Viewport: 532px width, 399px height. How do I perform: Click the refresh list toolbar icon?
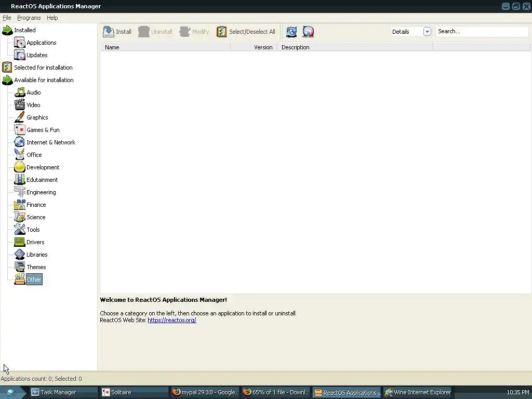(x=291, y=32)
